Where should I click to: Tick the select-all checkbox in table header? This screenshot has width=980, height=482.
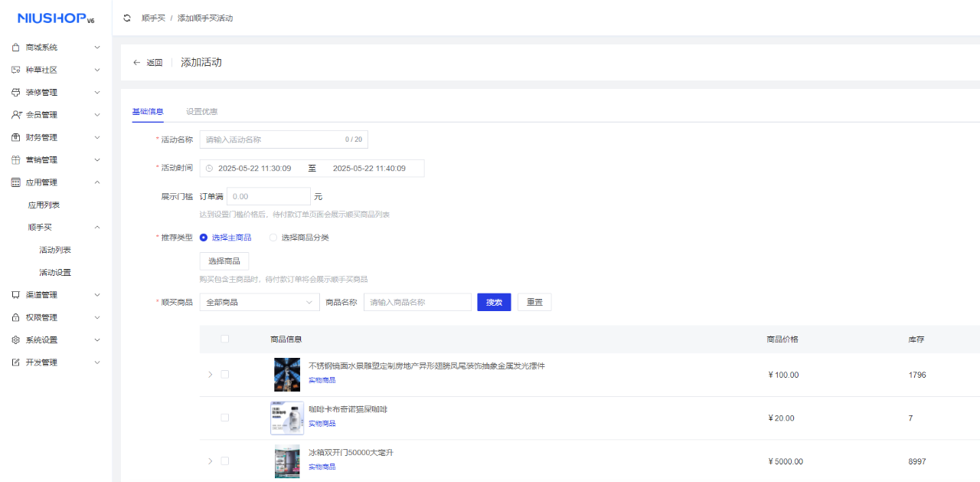click(x=225, y=339)
